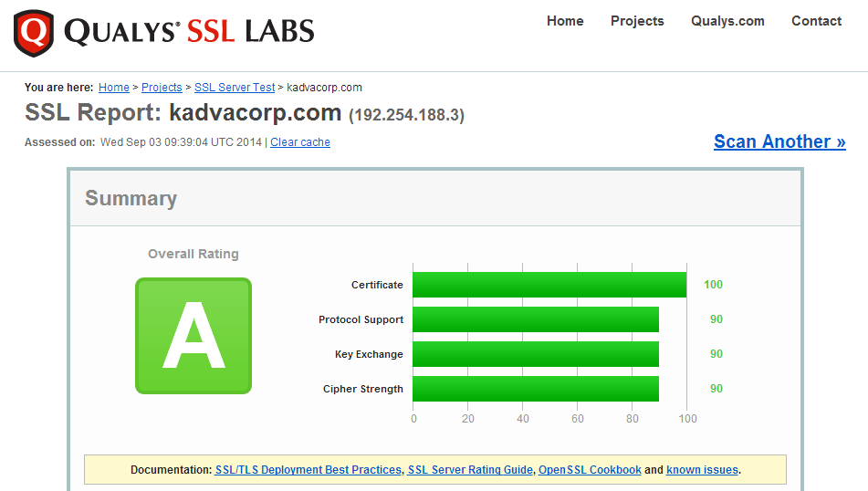Click the kadvacorp.com breadcrumb text

pyautogui.click(x=324, y=88)
